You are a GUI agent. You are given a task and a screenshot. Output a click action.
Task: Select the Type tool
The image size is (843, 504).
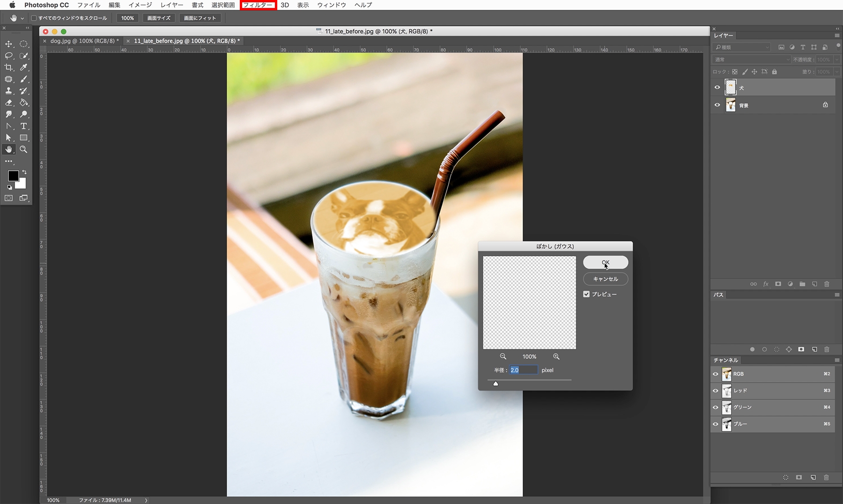[x=23, y=126]
